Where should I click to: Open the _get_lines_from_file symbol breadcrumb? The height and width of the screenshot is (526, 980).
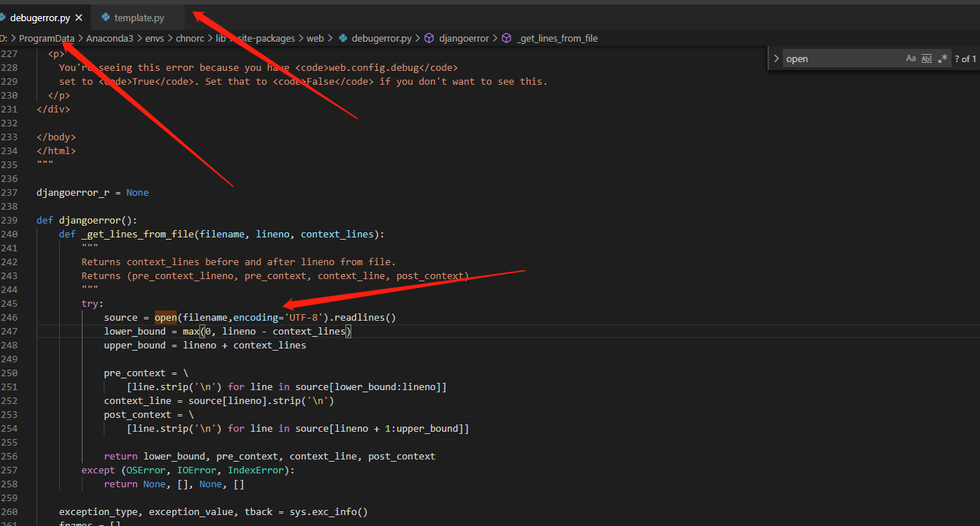point(557,38)
